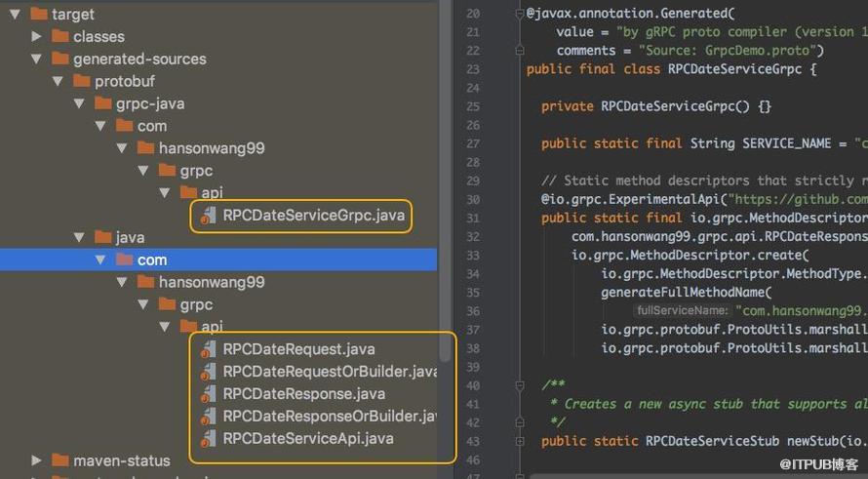Expand the folded newStub method at line 43

[x=519, y=441]
